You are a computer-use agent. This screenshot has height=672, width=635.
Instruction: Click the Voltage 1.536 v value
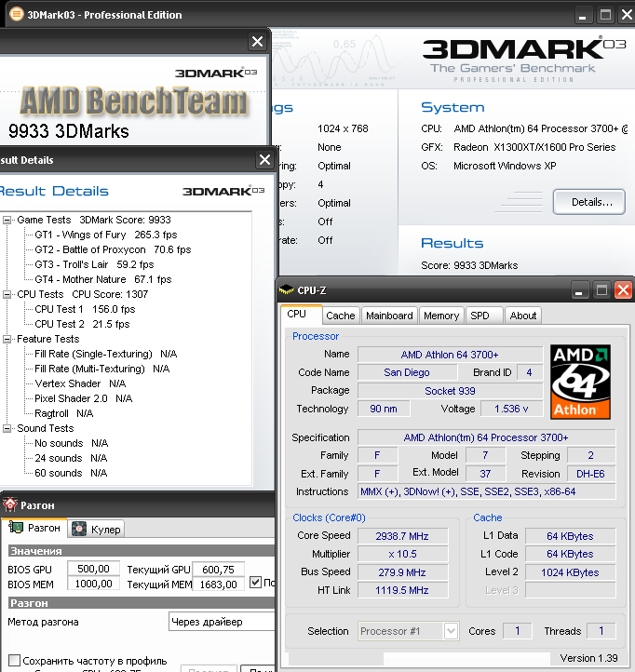(x=511, y=409)
